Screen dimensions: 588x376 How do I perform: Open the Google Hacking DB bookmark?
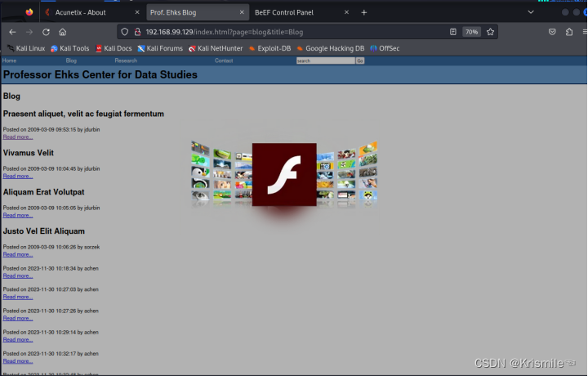tap(331, 48)
